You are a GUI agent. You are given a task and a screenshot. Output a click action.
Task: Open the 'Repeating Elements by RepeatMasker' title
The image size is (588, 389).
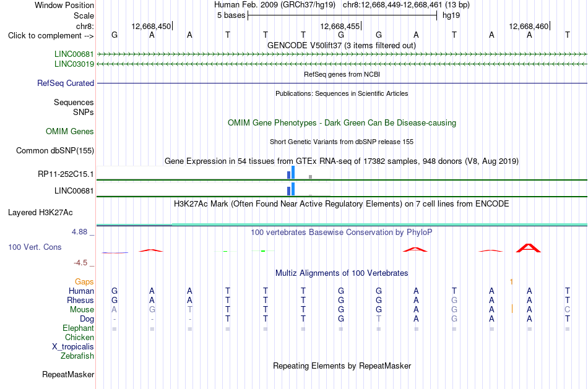point(342,366)
